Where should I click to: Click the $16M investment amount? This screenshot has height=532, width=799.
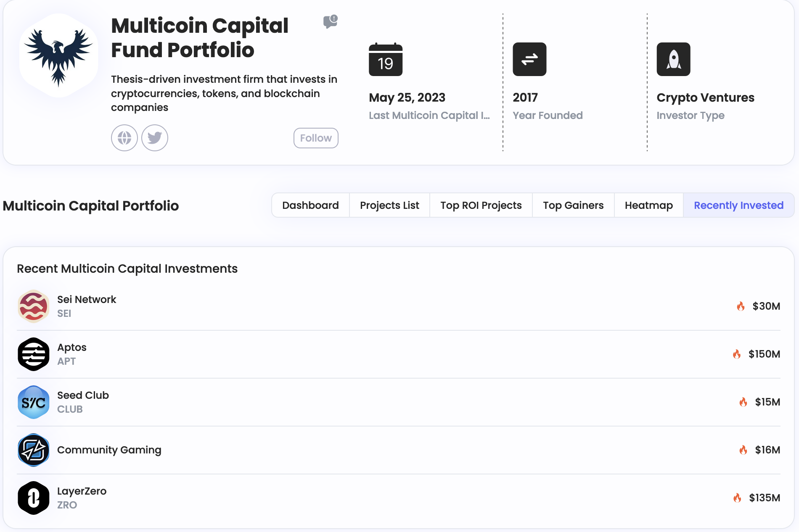pos(767,450)
